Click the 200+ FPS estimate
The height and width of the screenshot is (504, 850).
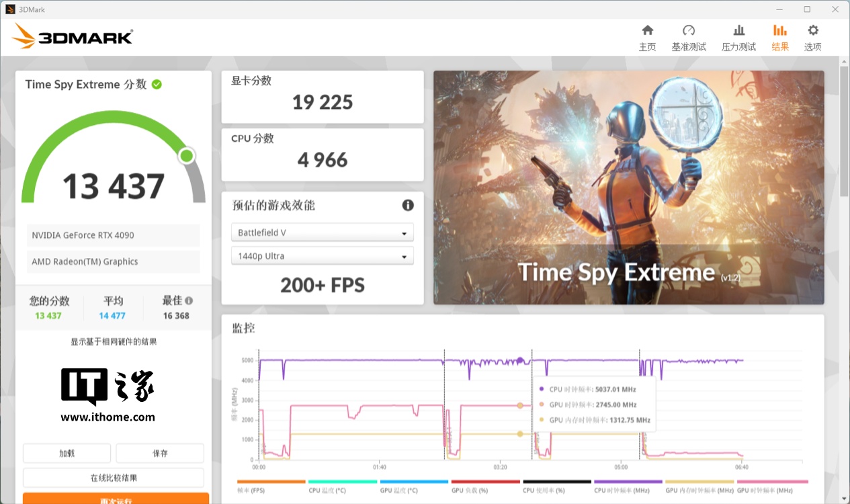click(323, 286)
